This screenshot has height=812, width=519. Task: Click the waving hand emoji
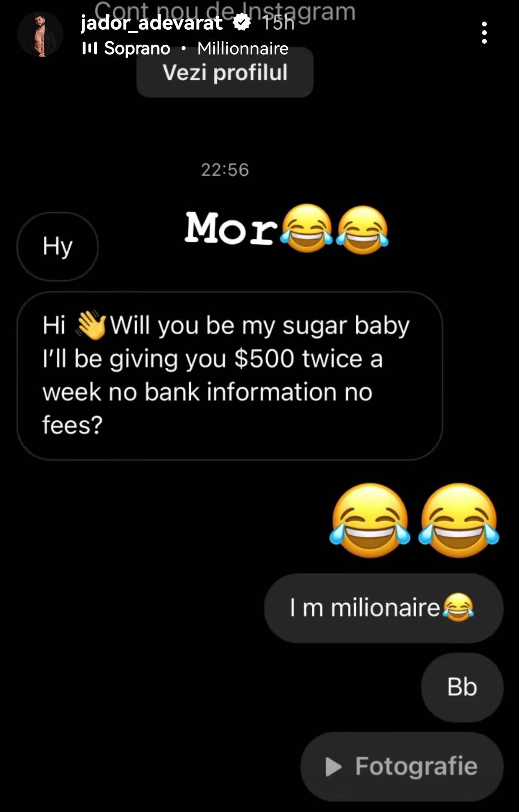point(91,326)
